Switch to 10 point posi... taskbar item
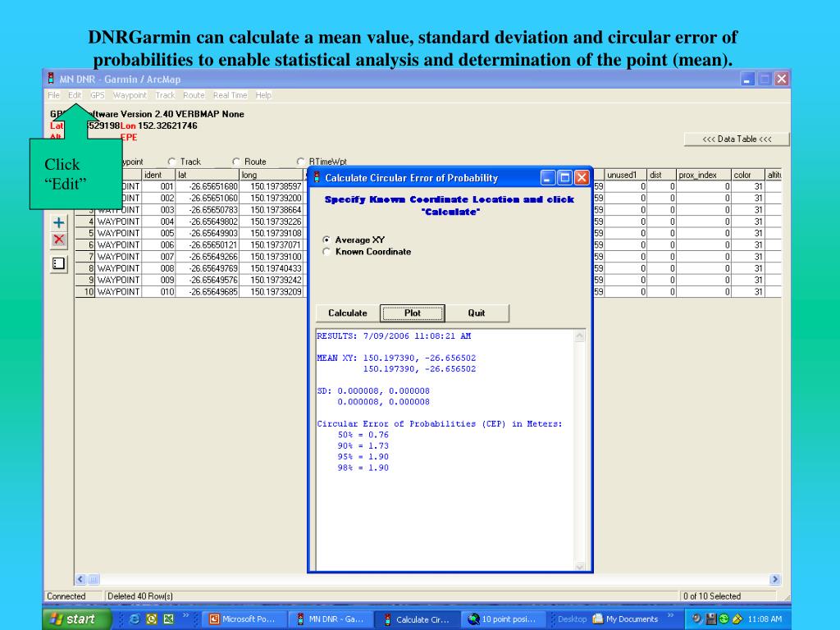This screenshot has height=630, width=840. tap(503, 619)
